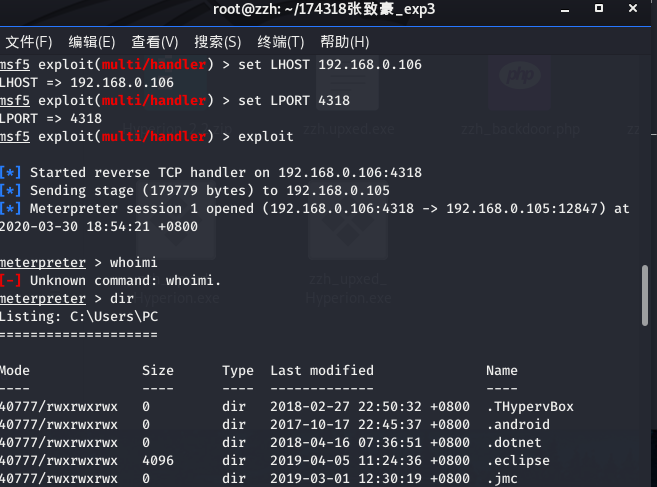
Task: Open the 编辑(E) menu
Action: (x=92, y=42)
